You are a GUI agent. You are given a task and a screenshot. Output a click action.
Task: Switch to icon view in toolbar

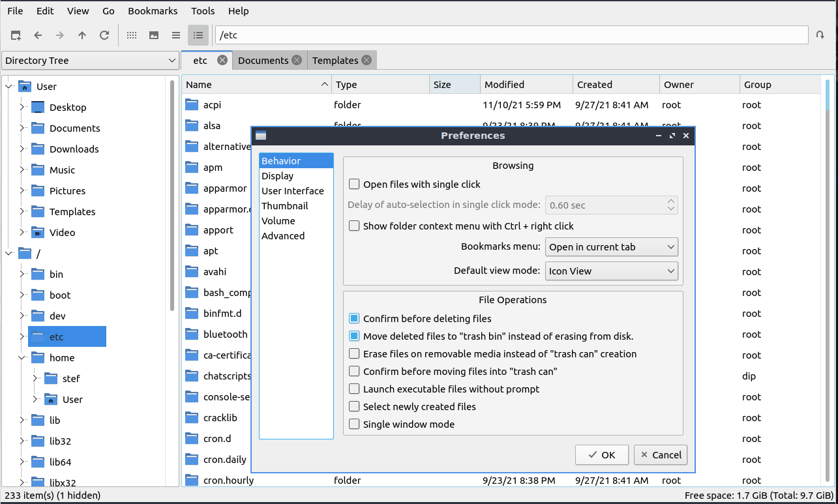pyautogui.click(x=132, y=35)
